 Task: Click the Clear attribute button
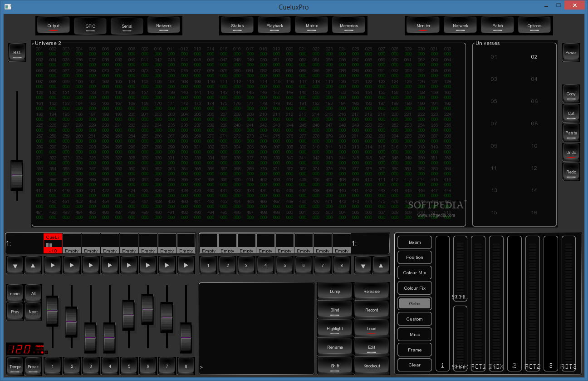[x=415, y=365]
